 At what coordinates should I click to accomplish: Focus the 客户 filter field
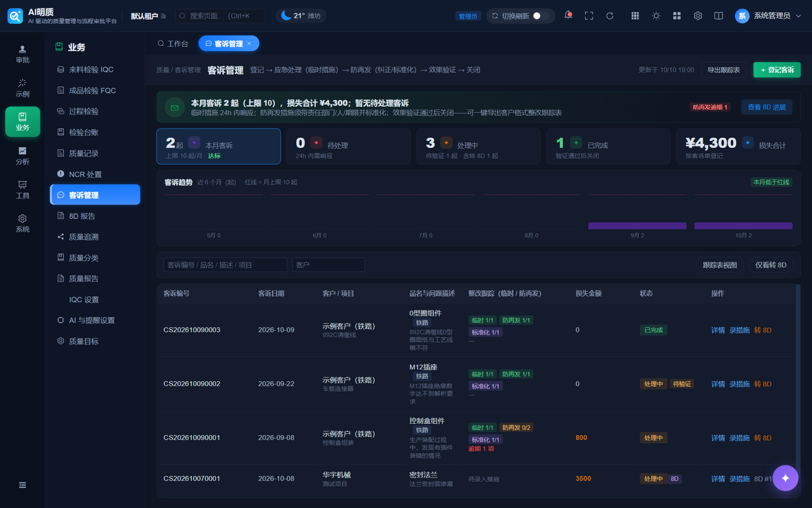329,265
